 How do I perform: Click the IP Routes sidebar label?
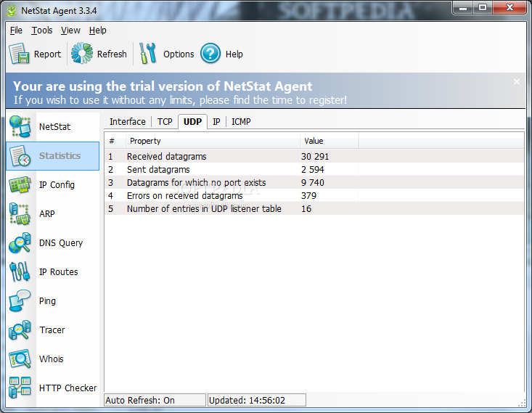coord(58,272)
